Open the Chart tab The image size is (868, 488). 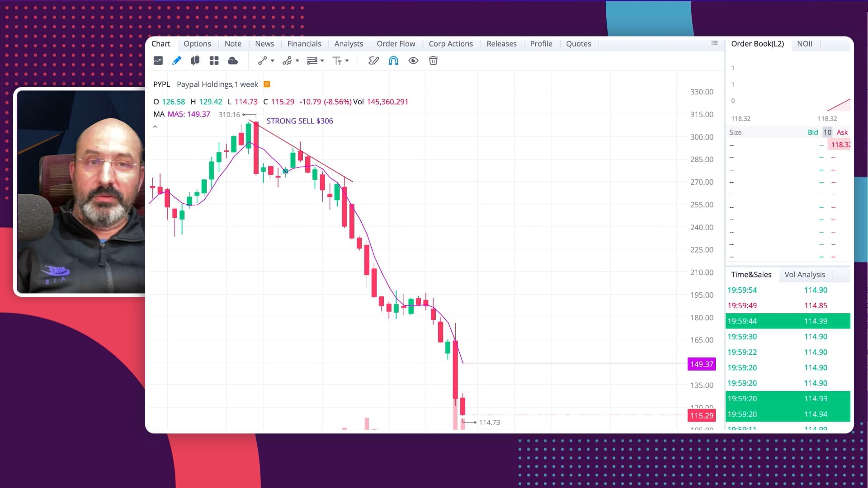(x=161, y=43)
